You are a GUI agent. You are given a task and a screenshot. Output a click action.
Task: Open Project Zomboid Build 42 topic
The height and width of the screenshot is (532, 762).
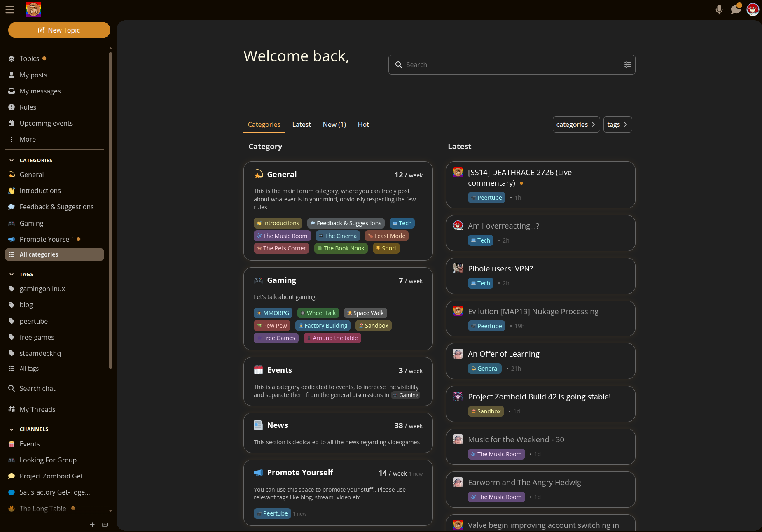click(x=539, y=397)
